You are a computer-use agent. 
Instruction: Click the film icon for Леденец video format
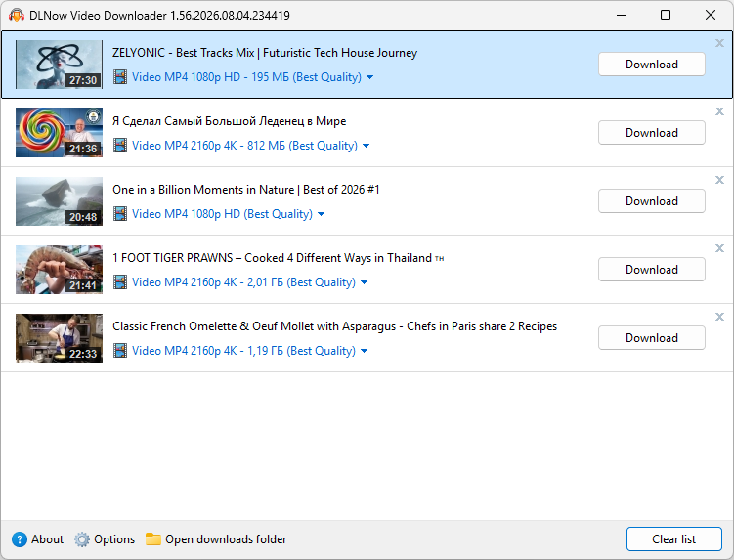click(120, 146)
